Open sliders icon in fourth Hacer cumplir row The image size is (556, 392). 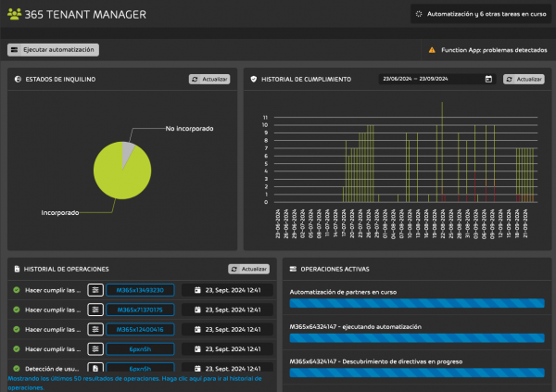95,348
